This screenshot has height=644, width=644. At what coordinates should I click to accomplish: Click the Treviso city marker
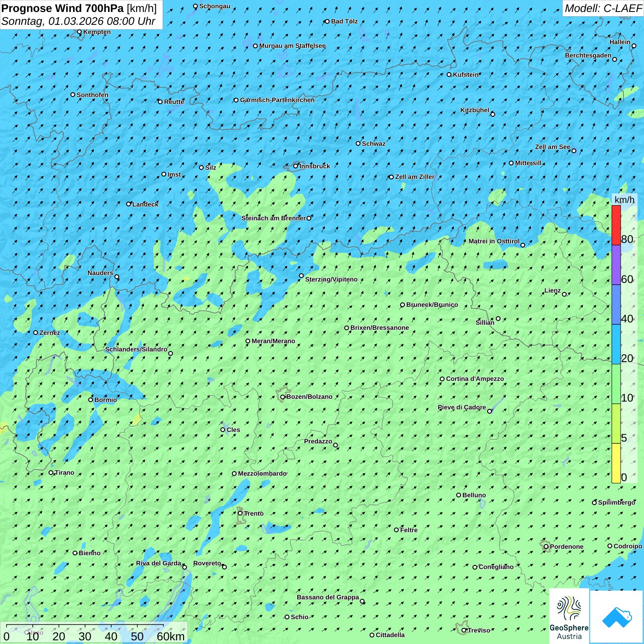464,630
